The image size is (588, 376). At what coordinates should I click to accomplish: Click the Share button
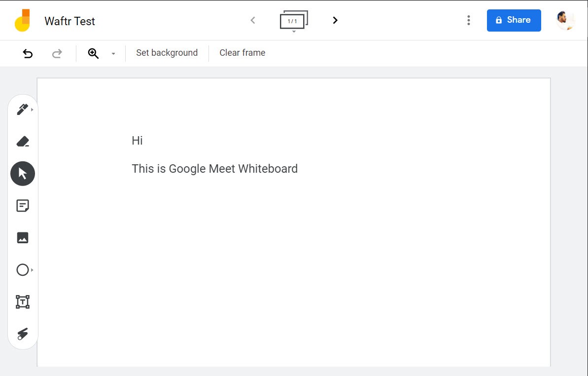[x=514, y=20]
